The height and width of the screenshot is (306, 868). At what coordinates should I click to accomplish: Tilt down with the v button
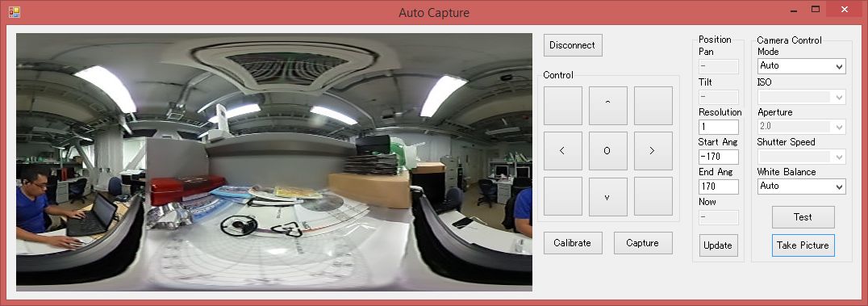(607, 196)
